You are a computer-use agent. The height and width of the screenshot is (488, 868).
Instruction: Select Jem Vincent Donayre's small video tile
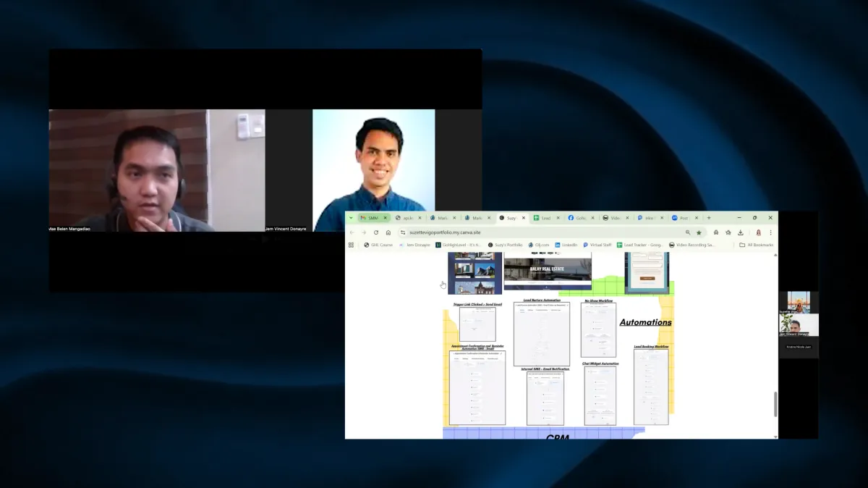(x=799, y=325)
